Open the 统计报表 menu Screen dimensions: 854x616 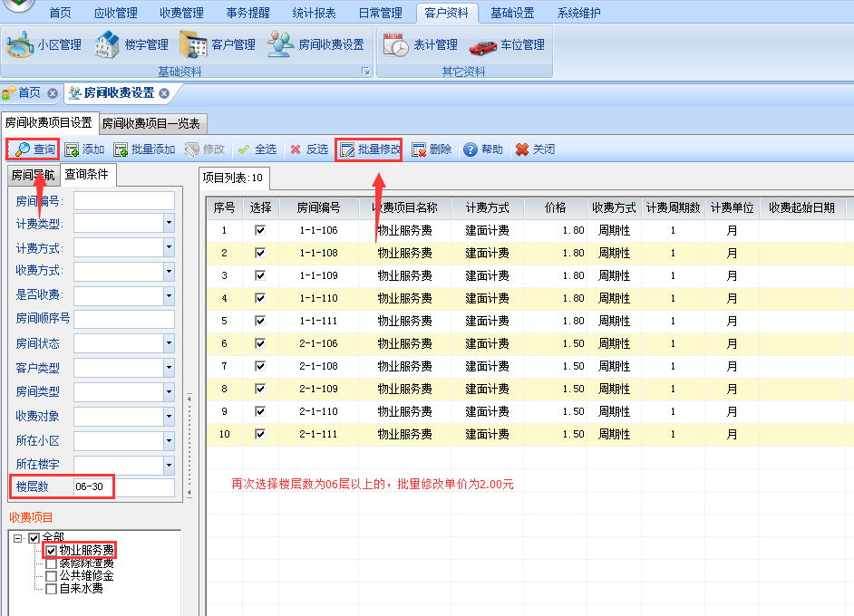314,13
